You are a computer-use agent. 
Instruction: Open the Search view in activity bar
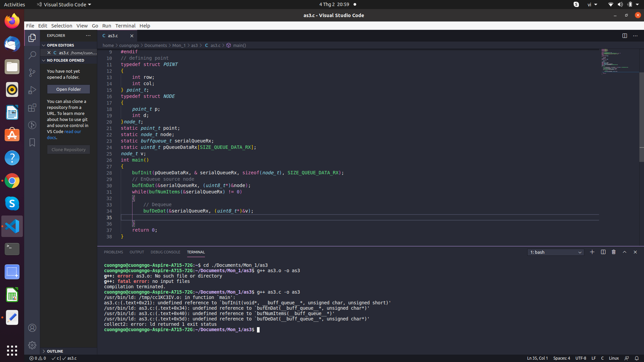tap(32, 55)
